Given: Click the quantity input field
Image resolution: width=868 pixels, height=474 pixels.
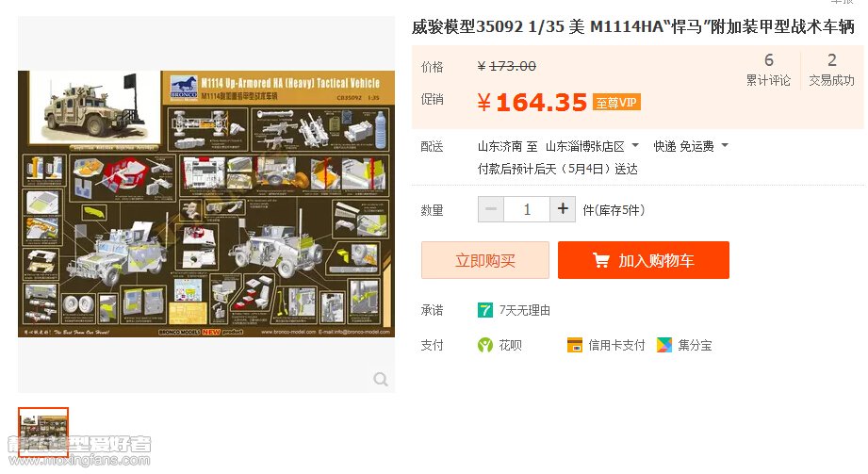Looking at the screenshot, I should tap(527, 209).
